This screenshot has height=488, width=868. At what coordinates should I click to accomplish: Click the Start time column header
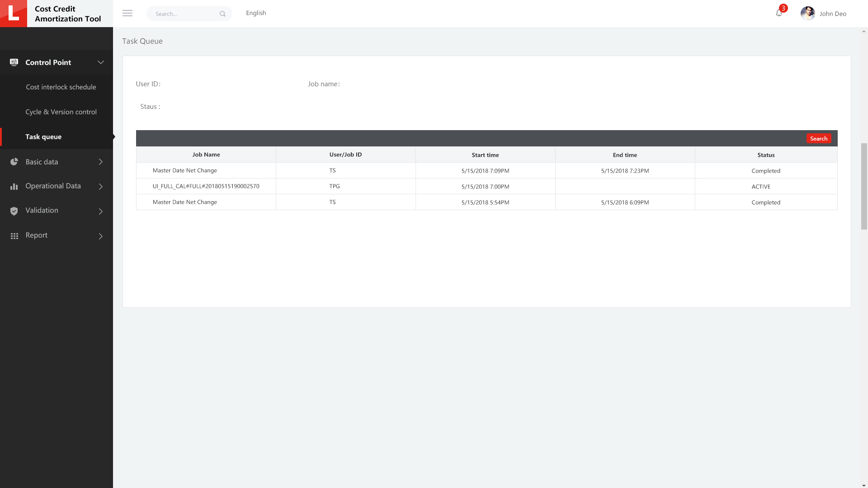pos(485,155)
